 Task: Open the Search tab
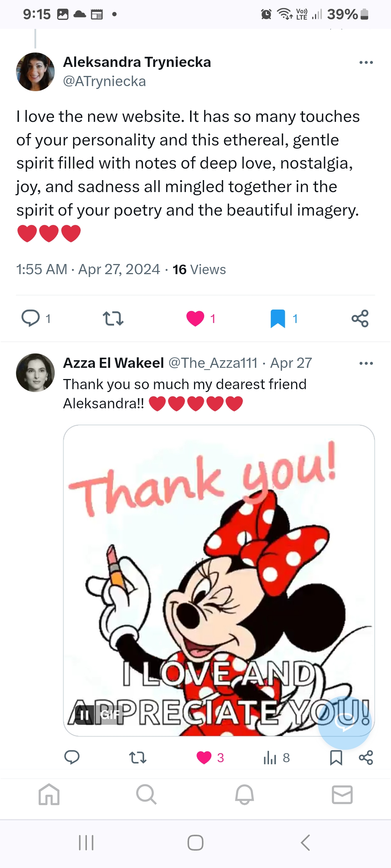pos(146,794)
